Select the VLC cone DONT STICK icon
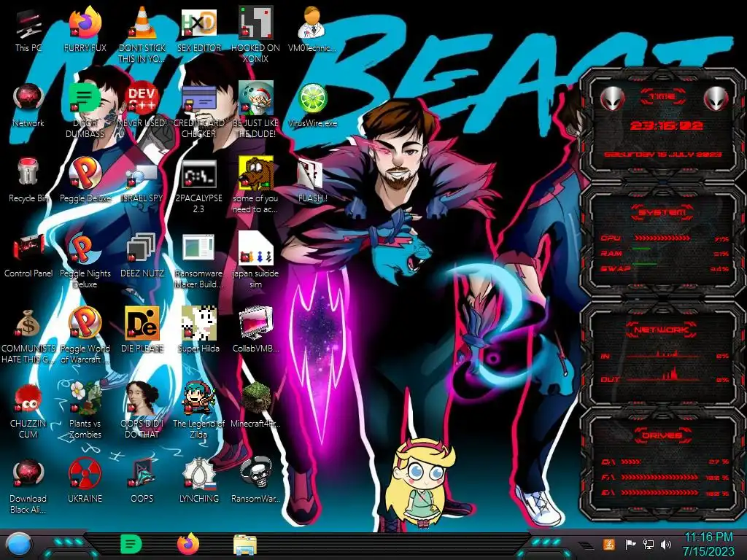Image resolution: width=747 pixels, height=560 pixels. click(x=142, y=34)
